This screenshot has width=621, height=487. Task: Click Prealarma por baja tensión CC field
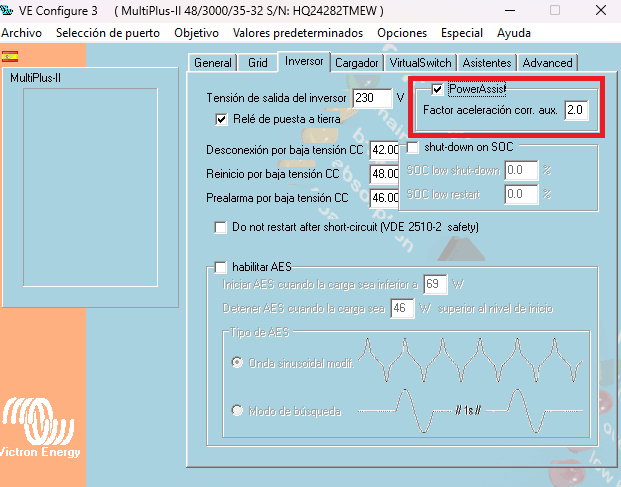point(385,198)
